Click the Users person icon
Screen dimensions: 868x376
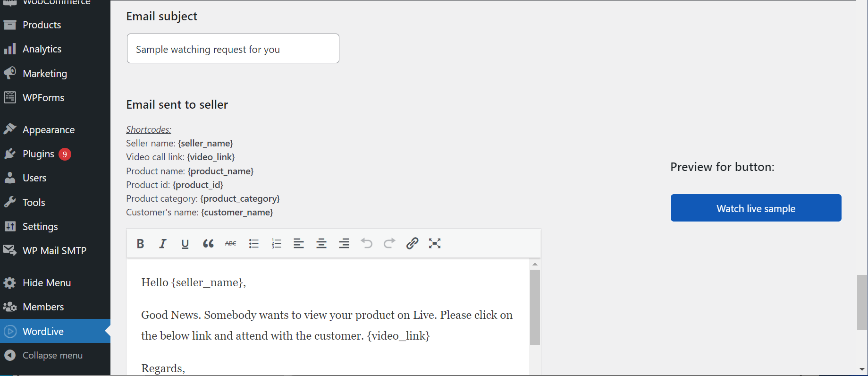(10, 178)
